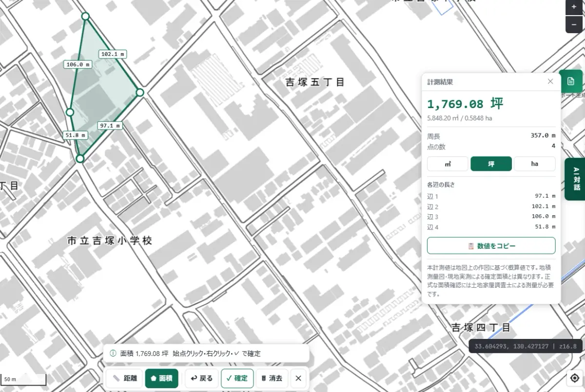This screenshot has height=392, width=585.
Task: Open the AI対話 side tab
Action: coord(575,179)
